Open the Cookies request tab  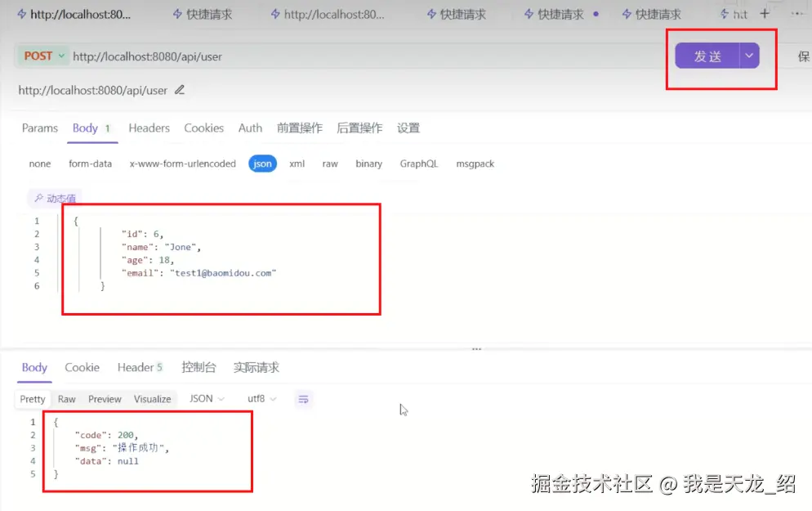tap(204, 128)
